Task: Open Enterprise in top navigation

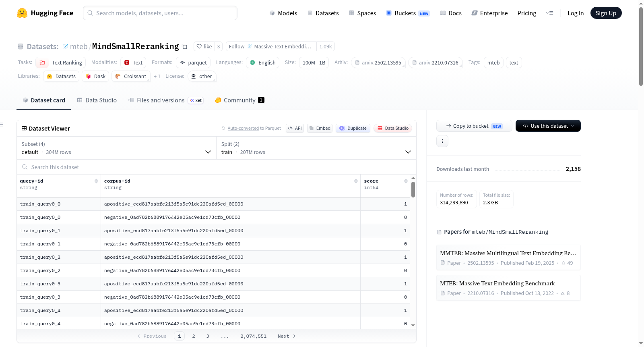Action: point(489,13)
